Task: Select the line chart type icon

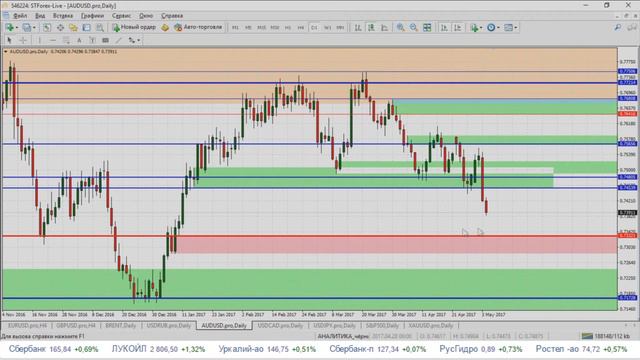Action: coord(384,27)
